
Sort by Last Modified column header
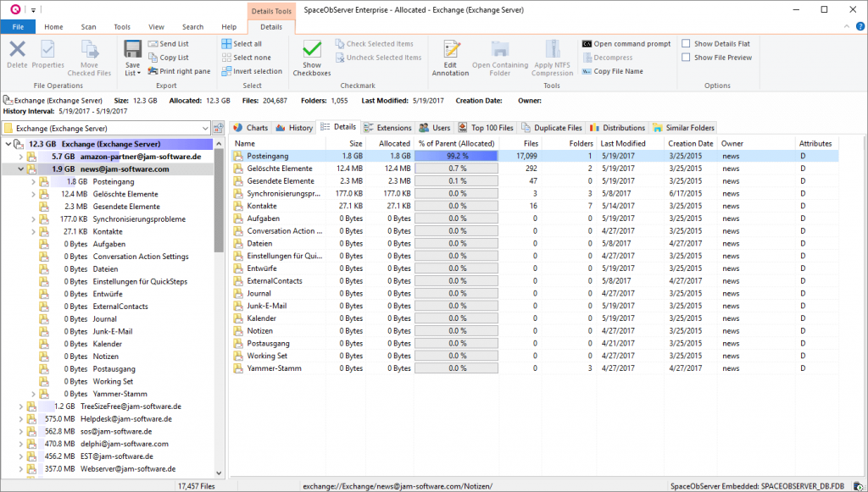pyautogui.click(x=631, y=144)
